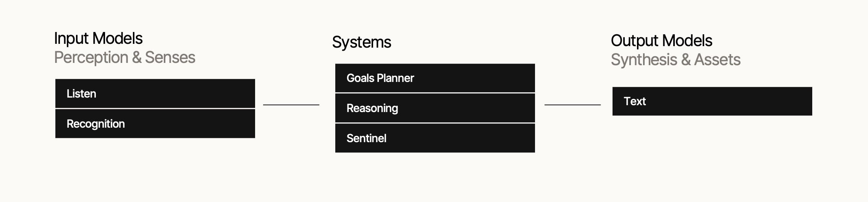Select the Reasoning block
The height and width of the screenshot is (202, 868).
click(x=435, y=108)
